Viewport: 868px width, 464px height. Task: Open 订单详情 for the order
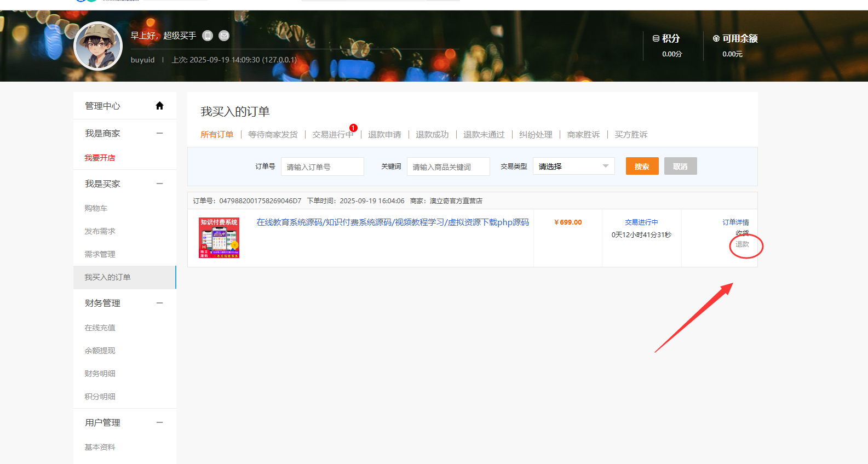tap(735, 222)
